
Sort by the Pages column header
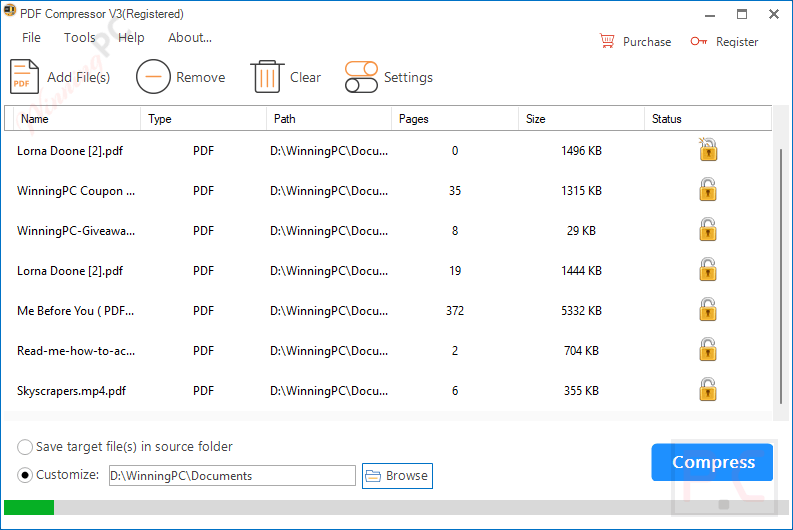[455, 119]
